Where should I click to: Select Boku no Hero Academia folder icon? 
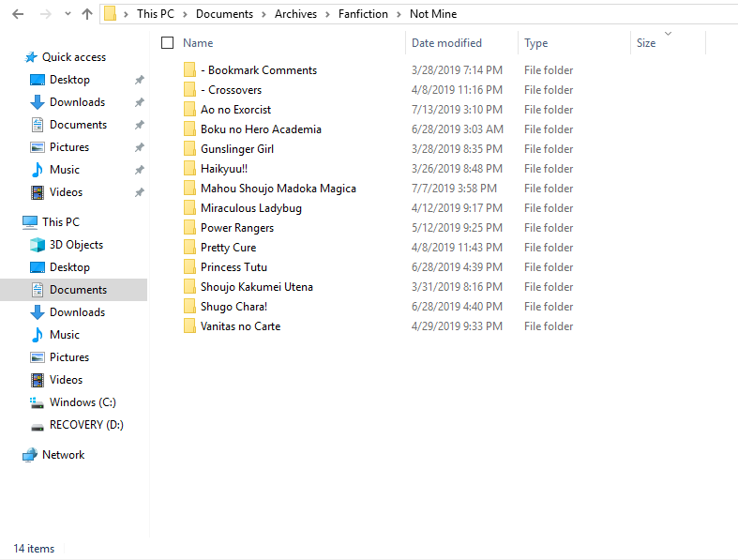click(x=189, y=129)
